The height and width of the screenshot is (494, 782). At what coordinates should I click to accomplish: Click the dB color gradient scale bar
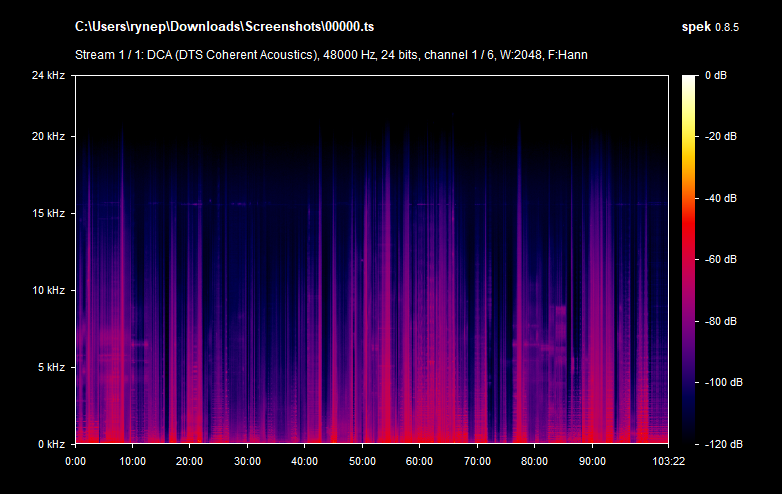pos(690,259)
